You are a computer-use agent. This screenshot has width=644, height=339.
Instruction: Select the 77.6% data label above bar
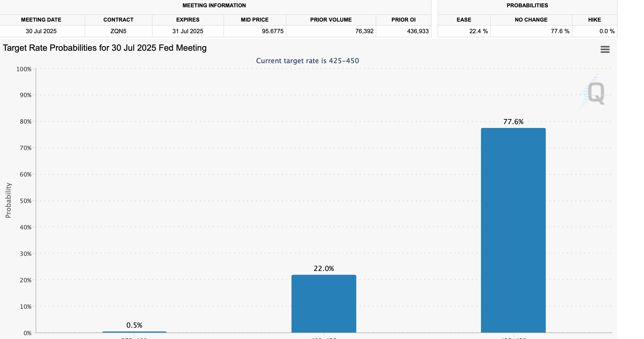pos(513,122)
